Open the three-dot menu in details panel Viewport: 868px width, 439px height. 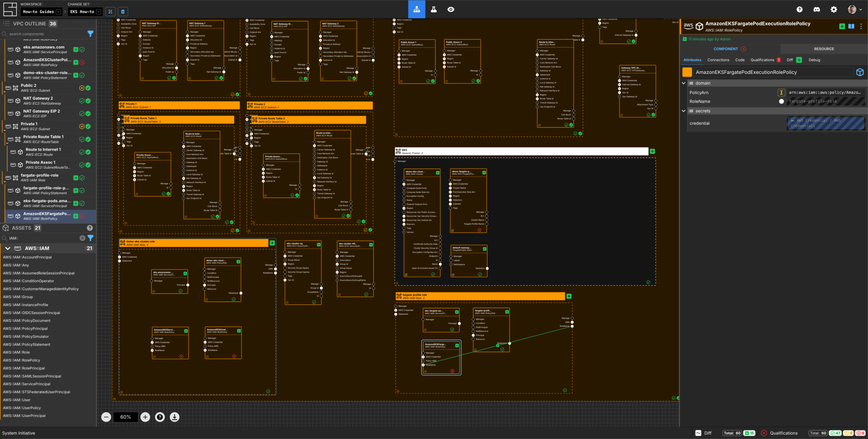point(861,27)
